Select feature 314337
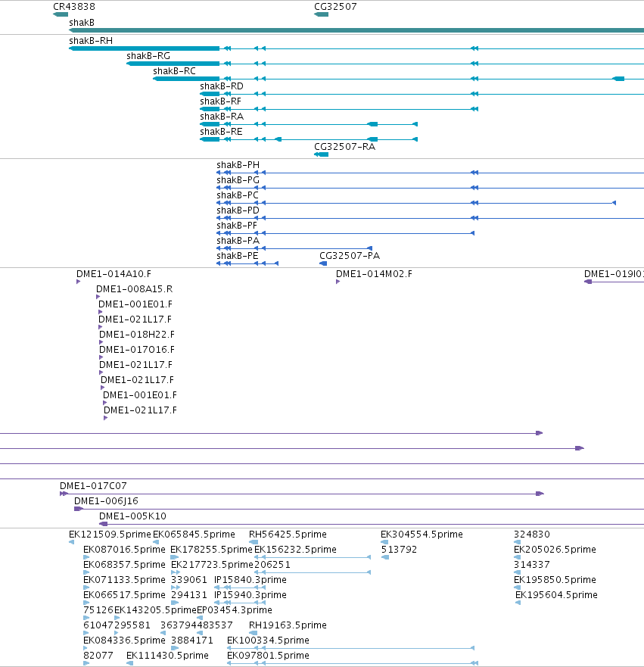This screenshot has height=667, width=644. (x=518, y=572)
